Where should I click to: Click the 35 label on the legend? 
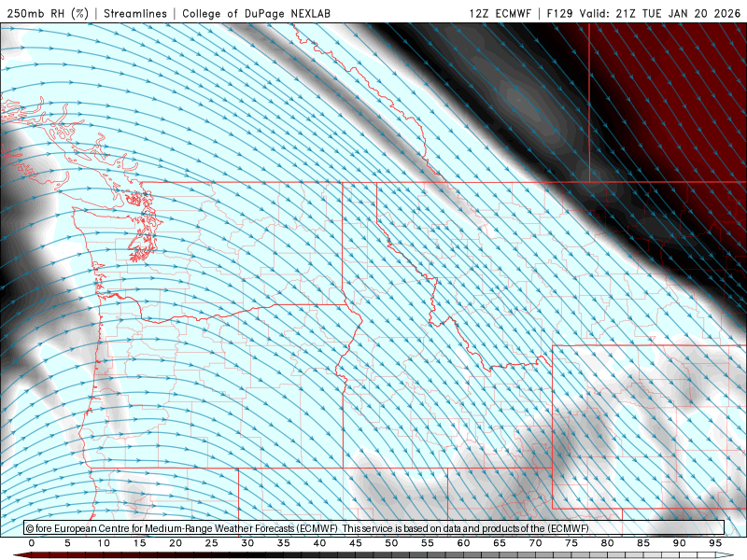coord(284,543)
